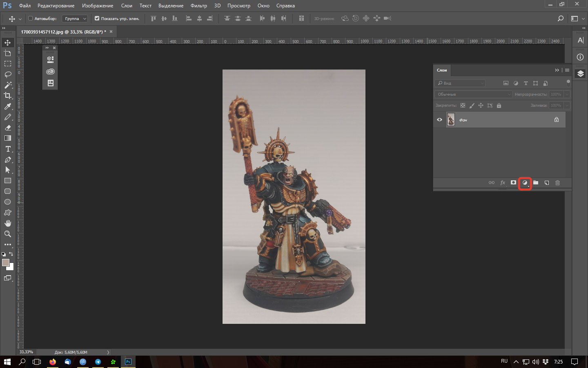Open Photoshop from the Windows taskbar
The height and width of the screenshot is (368, 588).
click(x=128, y=361)
